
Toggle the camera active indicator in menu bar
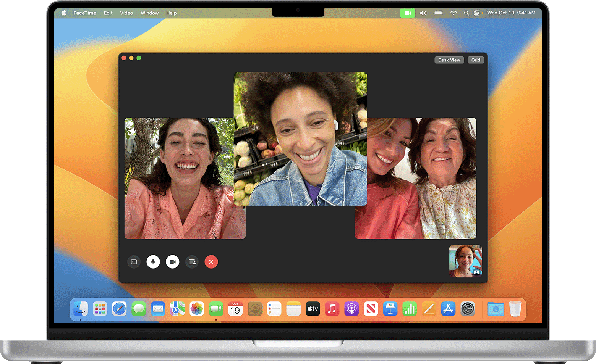click(x=408, y=13)
